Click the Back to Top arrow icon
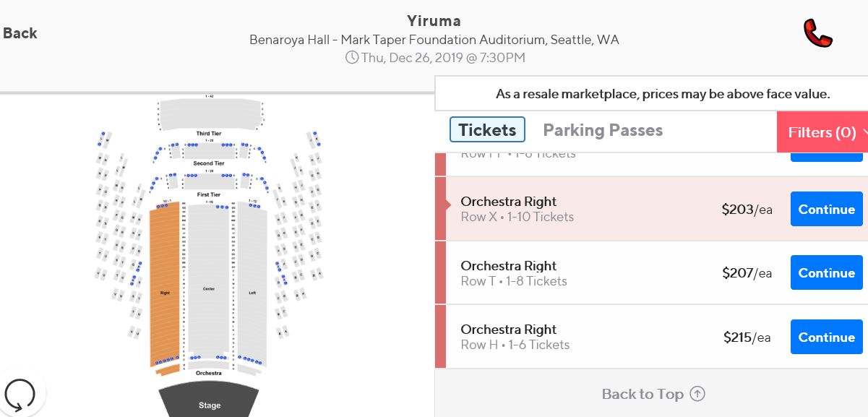Image resolution: width=868 pixels, height=417 pixels. pyautogui.click(x=697, y=394)
